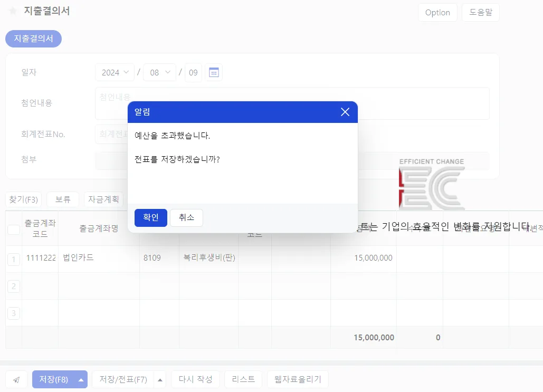
Task: Click the 법인카드 account name cell
Action: point(99,258)
